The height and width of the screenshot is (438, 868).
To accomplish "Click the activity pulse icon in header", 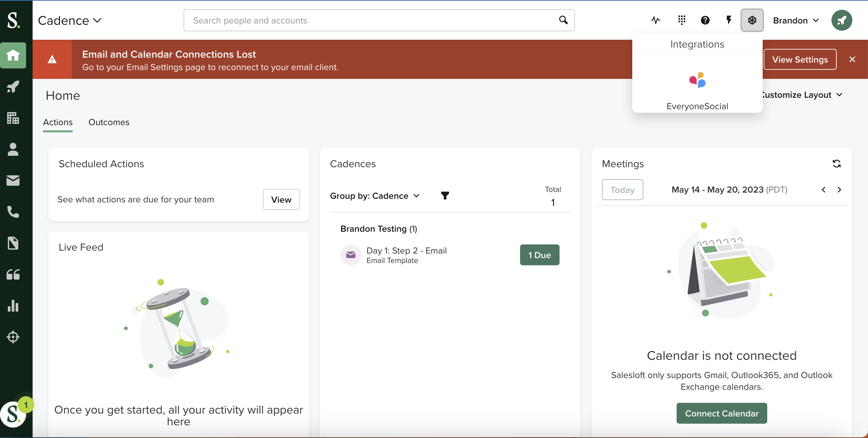I will point(655,20).
